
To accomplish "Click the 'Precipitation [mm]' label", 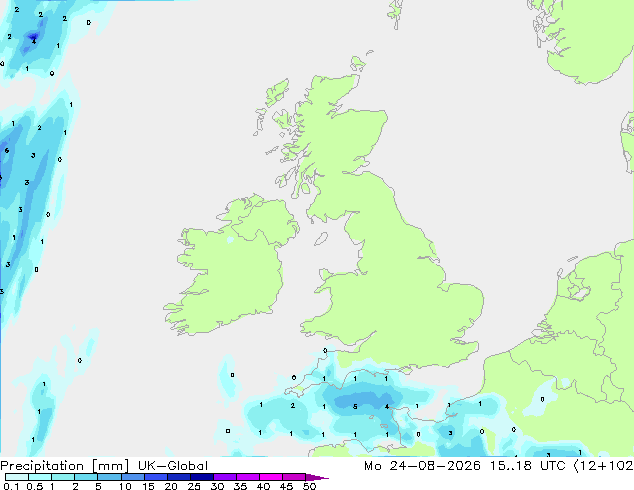I will 64,466.
